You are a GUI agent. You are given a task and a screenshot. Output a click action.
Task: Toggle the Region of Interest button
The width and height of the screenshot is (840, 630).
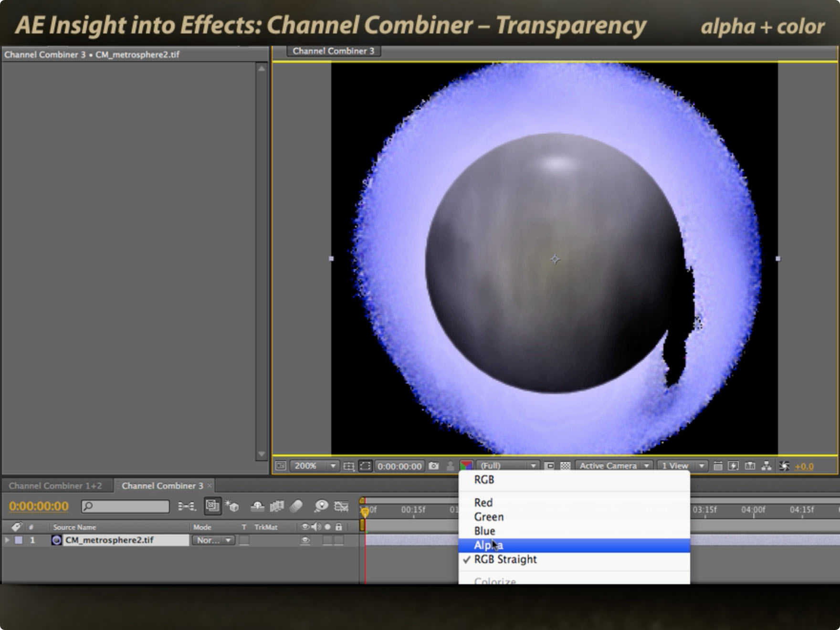pos(549,466)
